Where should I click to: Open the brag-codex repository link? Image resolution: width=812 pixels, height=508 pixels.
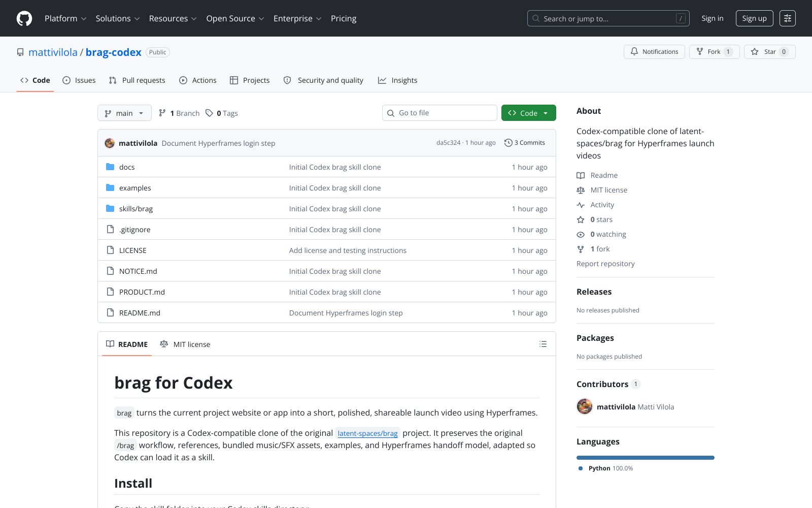(x=114, y=52)
